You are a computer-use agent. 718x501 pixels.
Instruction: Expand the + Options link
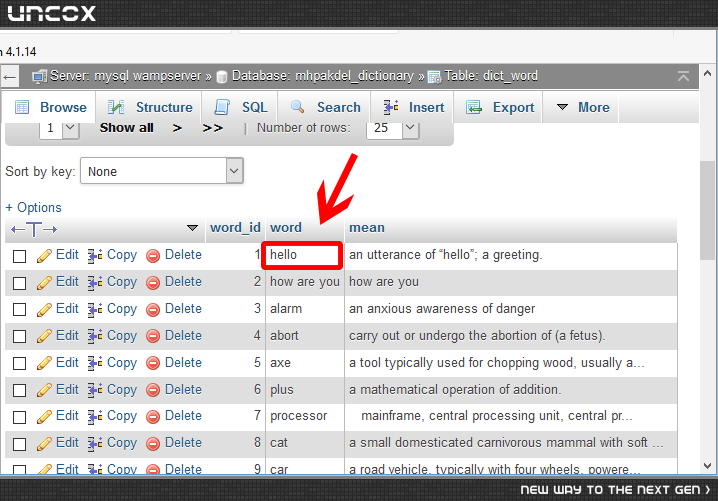click(33, 207)
